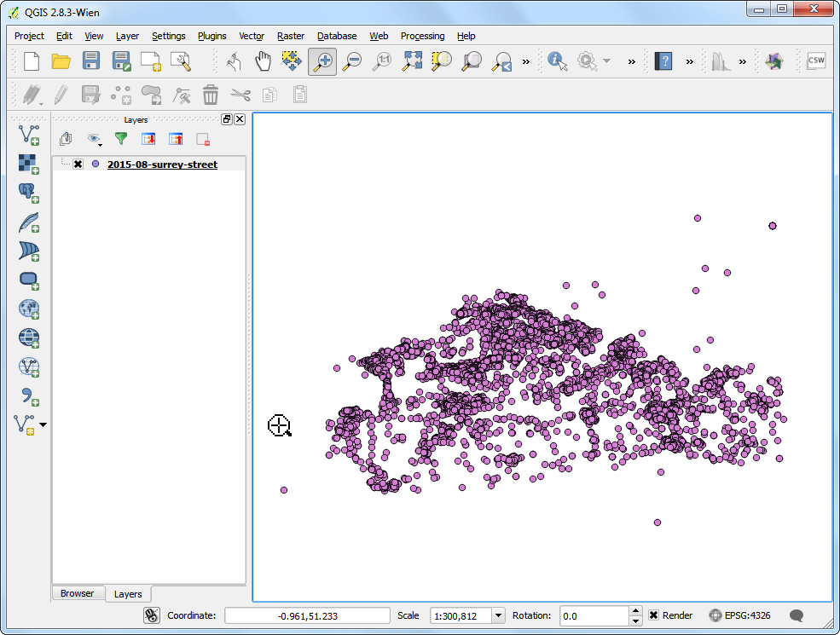
Task: Expand hidden items chevron after the histogram icon
Action: (x=743, y=61)
